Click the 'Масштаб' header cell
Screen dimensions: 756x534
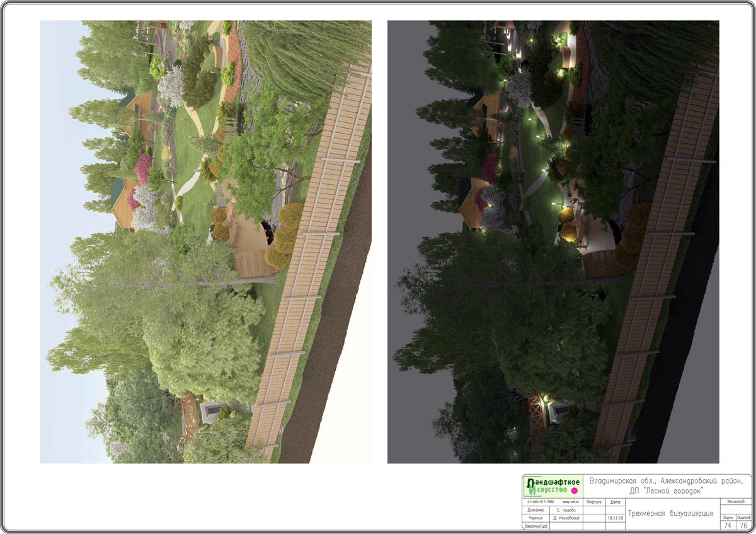pyautogui.click(x=735, y=502)
